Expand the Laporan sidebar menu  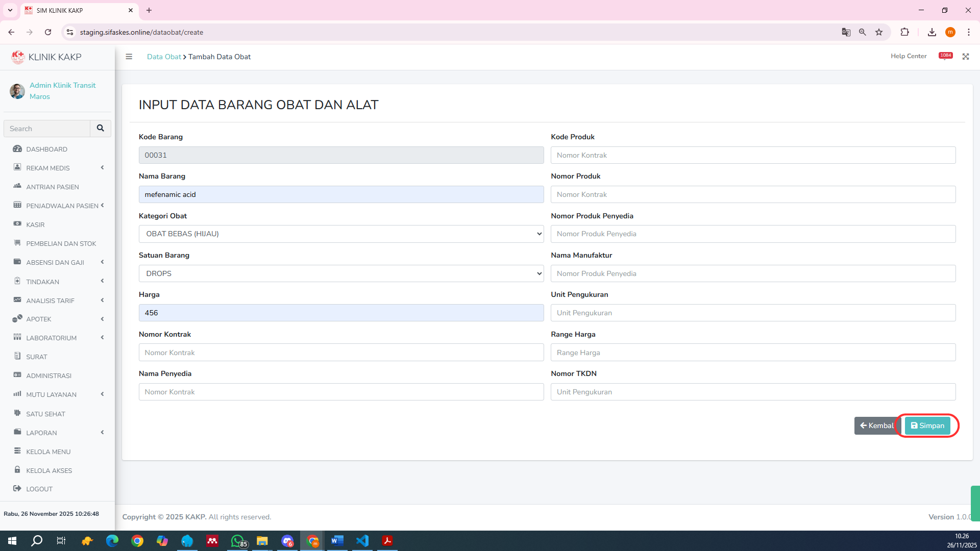click(x=41, y=433)
